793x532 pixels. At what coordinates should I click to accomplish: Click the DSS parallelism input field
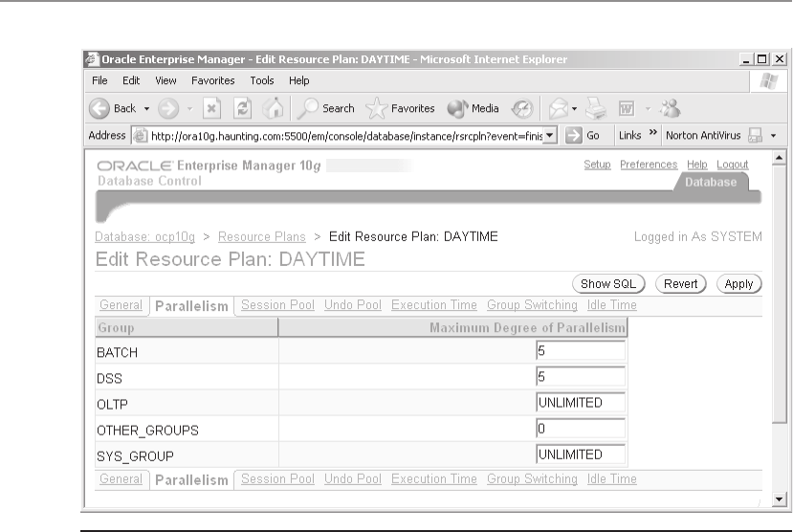pos(581,376)
